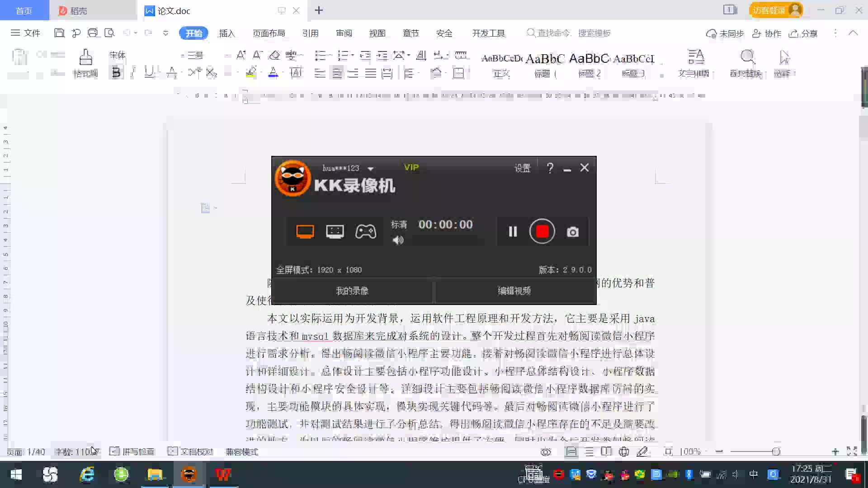Screen dimensions: 868x488
Task: Toggle Underline formatting
Action: tap(149, 72)
